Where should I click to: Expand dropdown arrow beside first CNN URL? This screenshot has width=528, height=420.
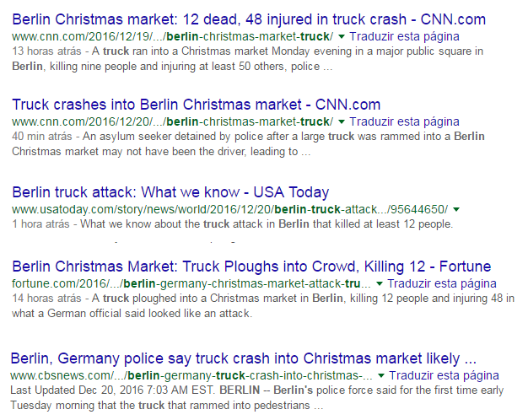(342, 37)
